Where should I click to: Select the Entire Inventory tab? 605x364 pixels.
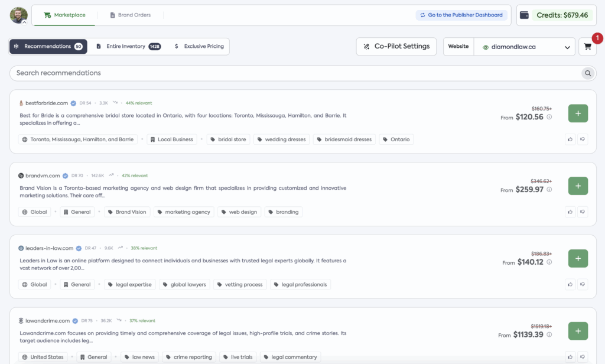point(128,46)
